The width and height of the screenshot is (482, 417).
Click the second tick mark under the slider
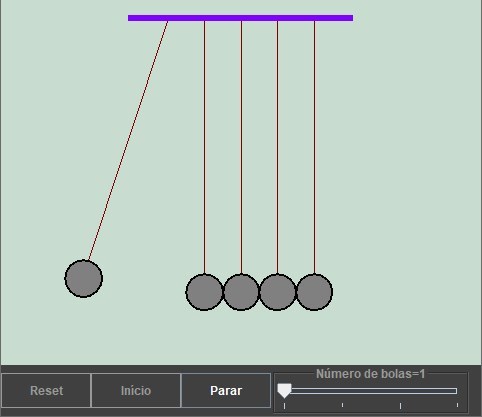tap(342, 405)
